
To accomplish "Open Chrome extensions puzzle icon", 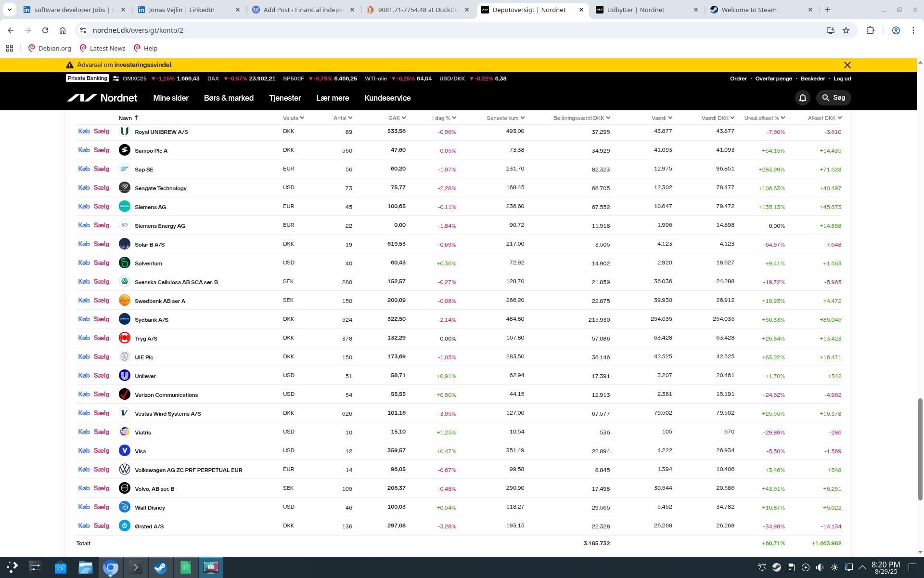I will pyautogui.click(x=870, y=30).
